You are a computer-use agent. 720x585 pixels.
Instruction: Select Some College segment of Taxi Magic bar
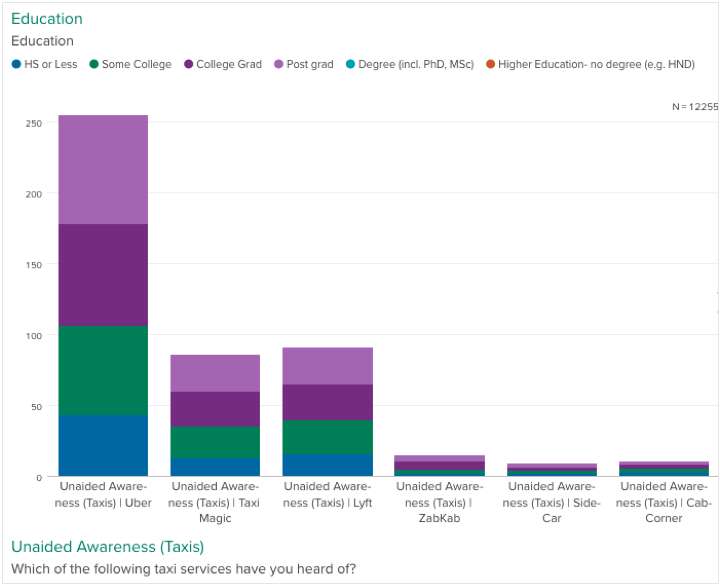[x=215, y=442]
